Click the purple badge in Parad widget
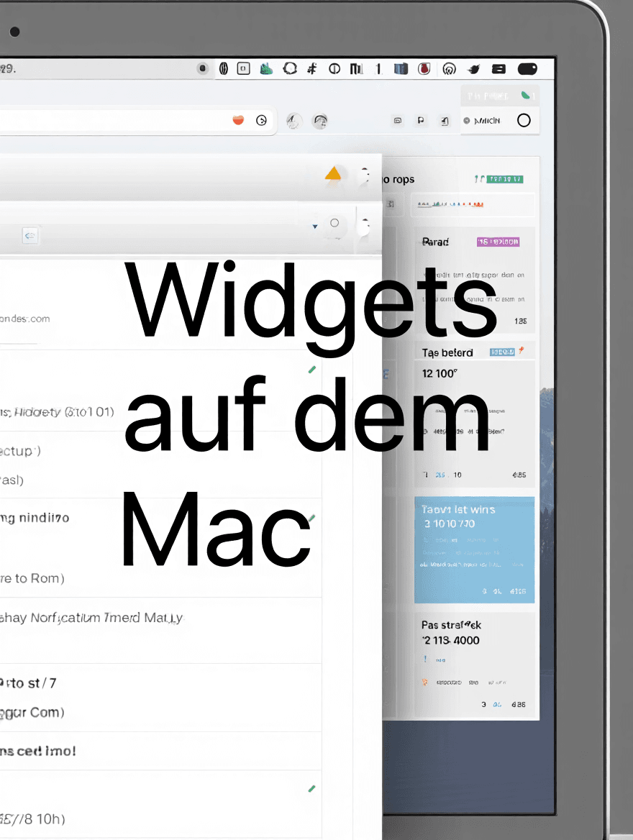 pyautogui.click(x=498, y=242)
